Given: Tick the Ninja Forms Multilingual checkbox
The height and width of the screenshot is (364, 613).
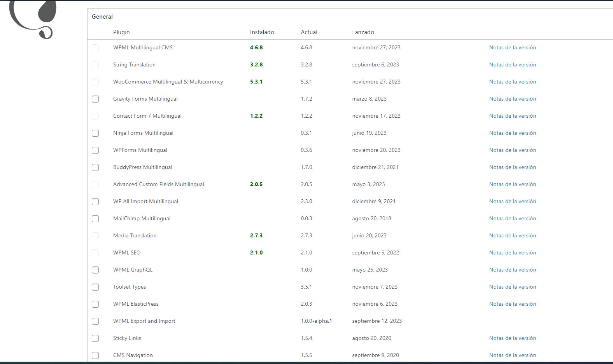Looking at the screenshot, I should pos(95,133).
